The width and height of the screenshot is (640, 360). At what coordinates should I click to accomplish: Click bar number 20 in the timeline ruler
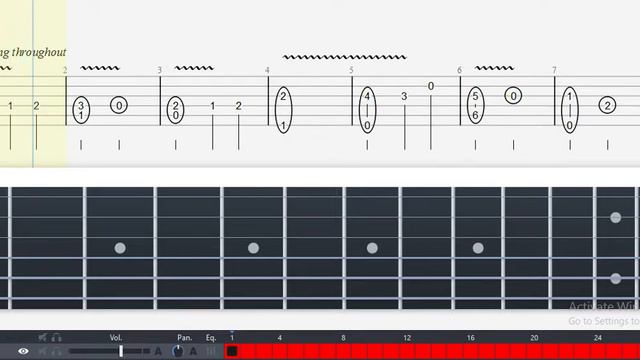pyautogui.click(x=534, y=338)
